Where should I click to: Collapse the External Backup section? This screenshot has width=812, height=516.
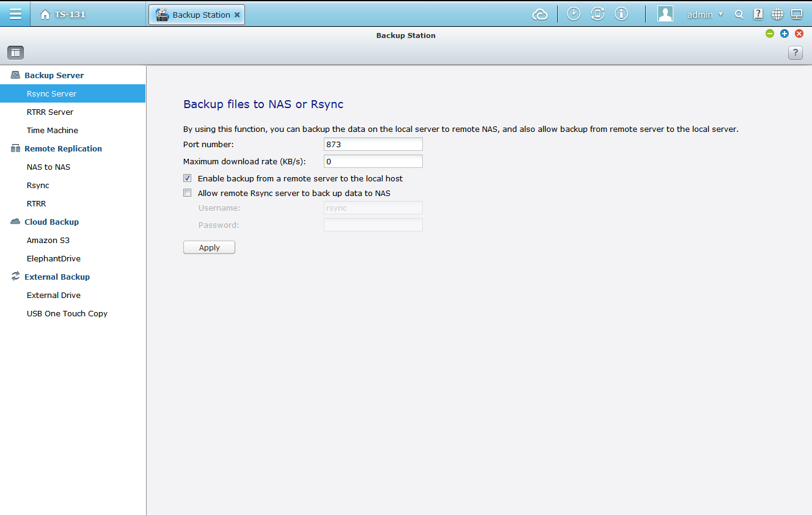pyautogui.click(x=57, y=277)
